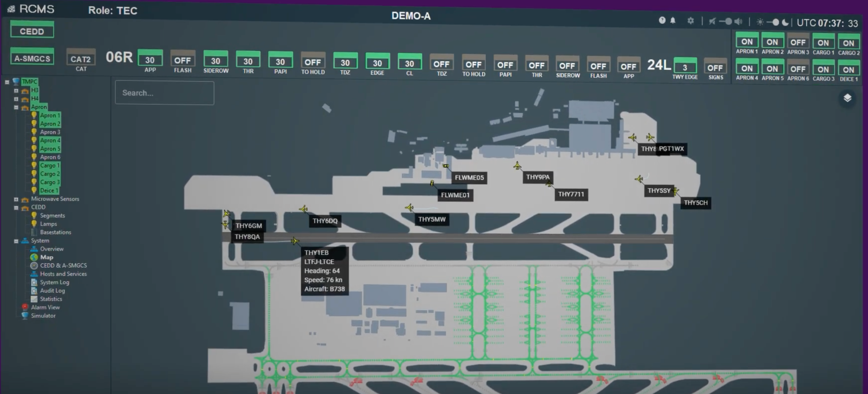Select the FLWME01 vehicle icon
The image size is (868, 394).
point(432,183)
